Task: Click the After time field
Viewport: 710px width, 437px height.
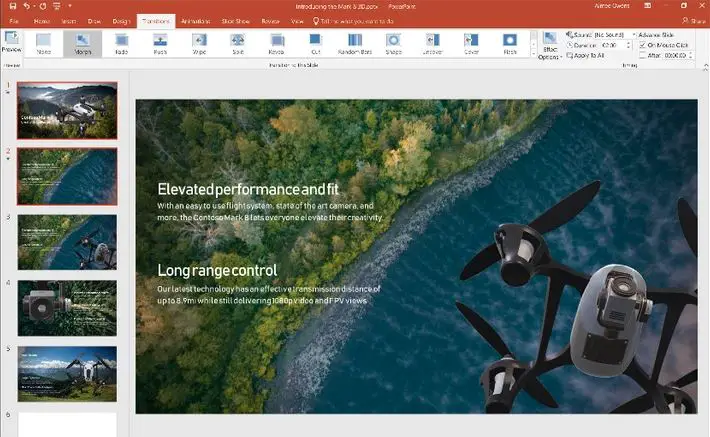Action: click(675, 55)
